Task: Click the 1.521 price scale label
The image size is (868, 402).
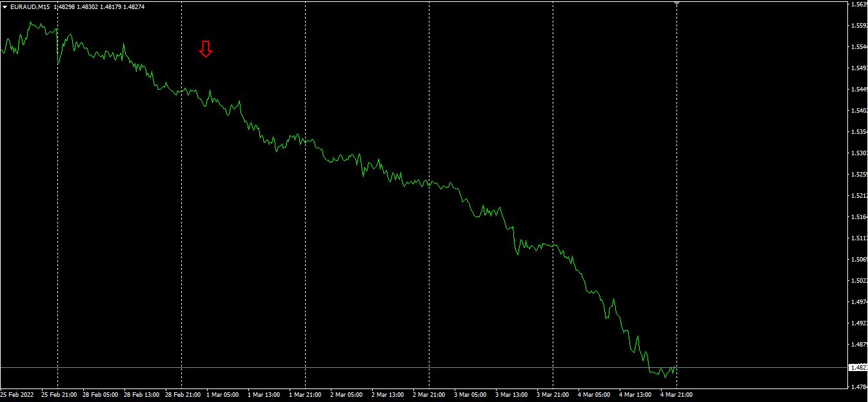Action: [859, 196]
